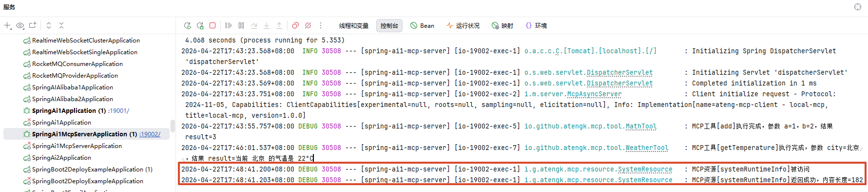The image size is (868, 192).
Task: Click the services tree vertical scrollbar
Action: (173, 127)
